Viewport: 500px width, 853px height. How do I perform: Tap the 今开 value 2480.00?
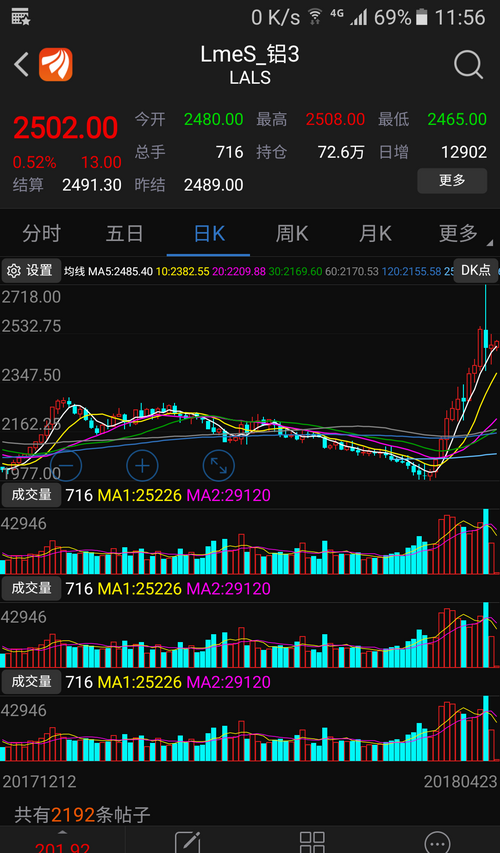(213, 119)
